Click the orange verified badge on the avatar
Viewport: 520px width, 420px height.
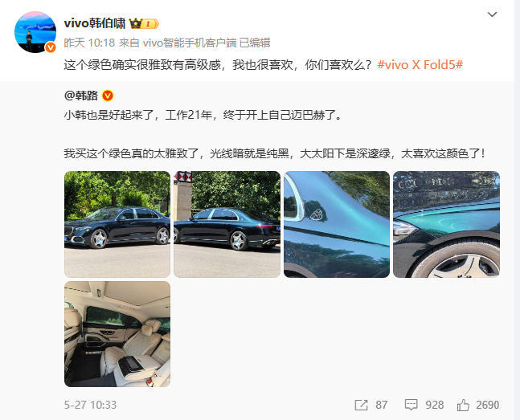[x=51, y=47]
